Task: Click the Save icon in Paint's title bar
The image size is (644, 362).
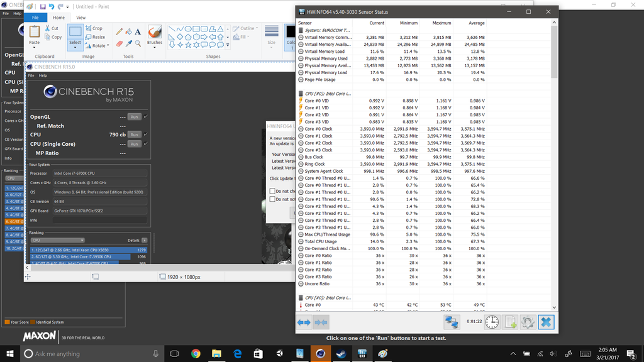Action: pos(43,6)
